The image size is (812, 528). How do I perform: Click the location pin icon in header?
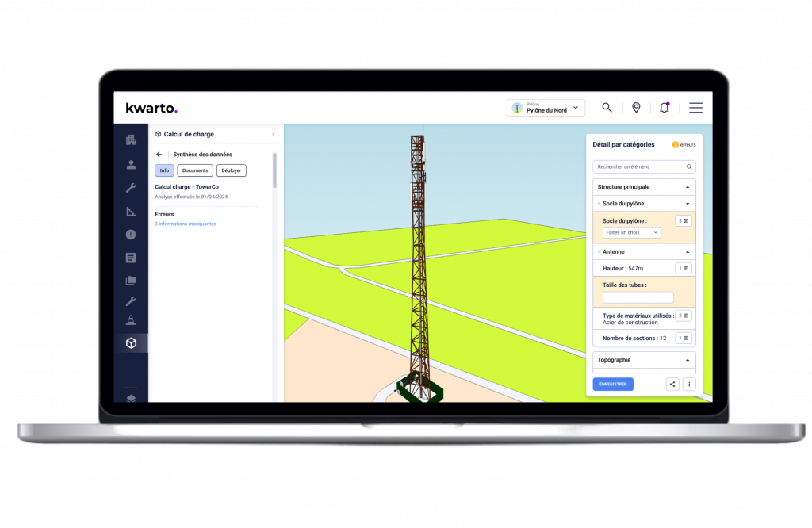[636, 108]
